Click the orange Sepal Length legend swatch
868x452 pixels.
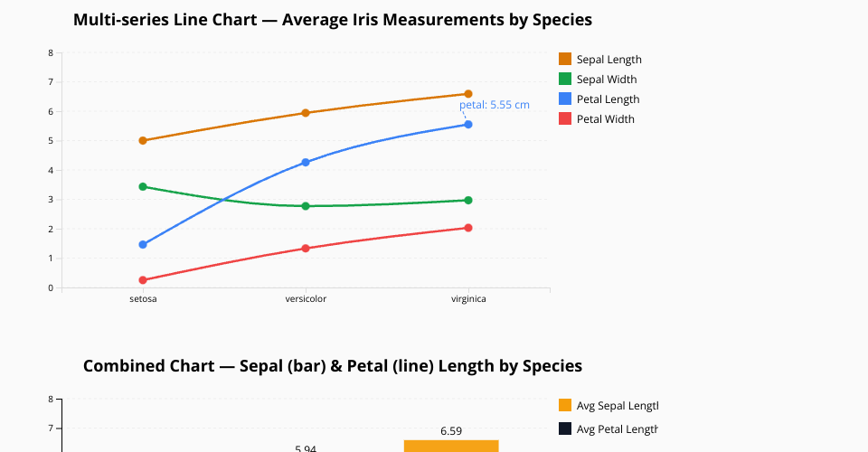click(565, 60)
